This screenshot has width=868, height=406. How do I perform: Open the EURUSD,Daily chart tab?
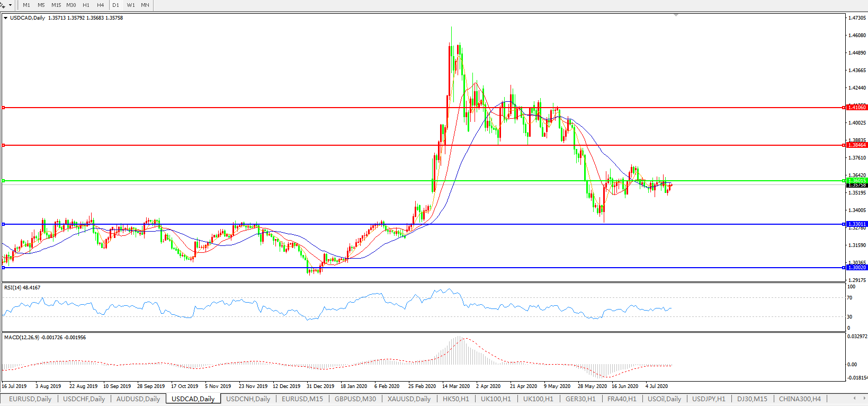(x=30, y=399)
